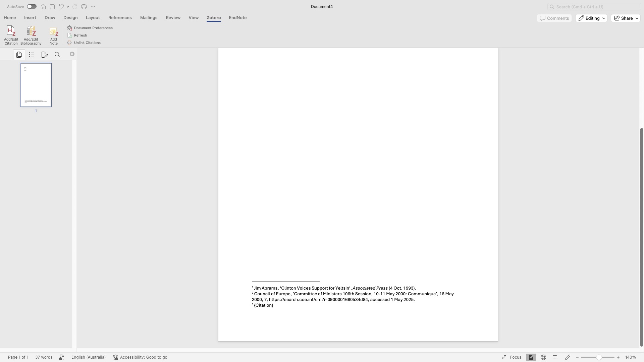
Task: Click Document Preferences in Zotero ribbon
Action: [x=93, y=28]
